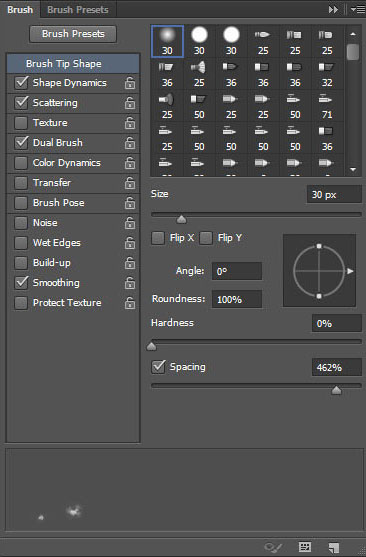Click the lock icon next to Shape Dynamics
Image resolution: width=366 pixels, height=557 pixels.
tap(130, 83)
